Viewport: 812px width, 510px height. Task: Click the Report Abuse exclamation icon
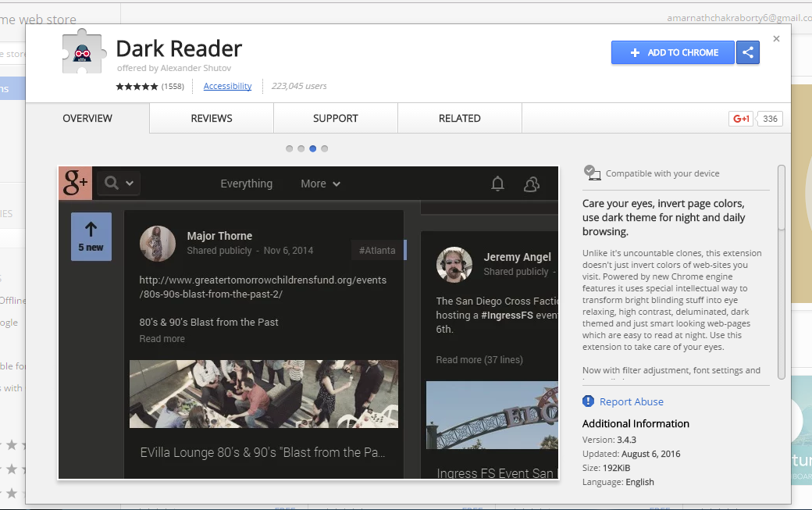[588, 401]
